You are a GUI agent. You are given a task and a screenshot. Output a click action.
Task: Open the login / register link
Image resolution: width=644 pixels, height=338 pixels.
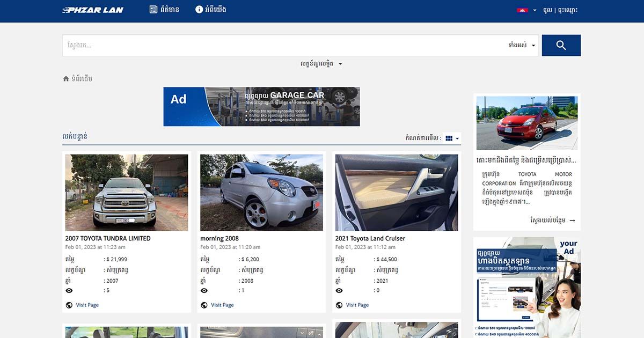pos(560,10)
